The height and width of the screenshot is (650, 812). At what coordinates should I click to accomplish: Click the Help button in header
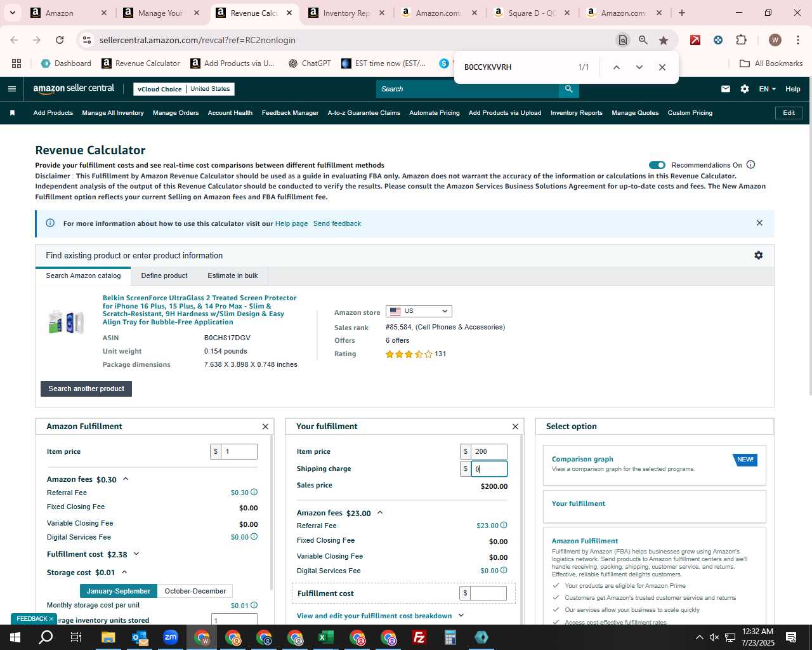click(793, 89)
